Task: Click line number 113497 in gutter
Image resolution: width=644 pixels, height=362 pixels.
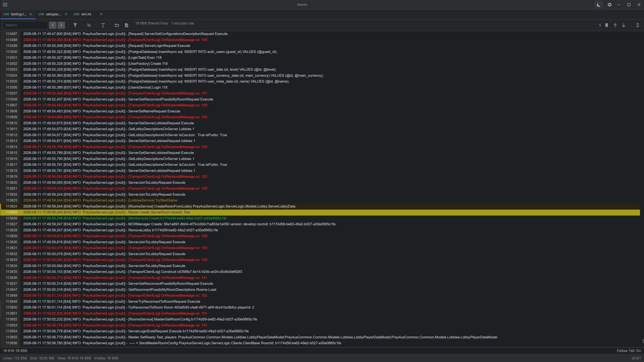Action: pyautogui.click(x=12, y=34)
